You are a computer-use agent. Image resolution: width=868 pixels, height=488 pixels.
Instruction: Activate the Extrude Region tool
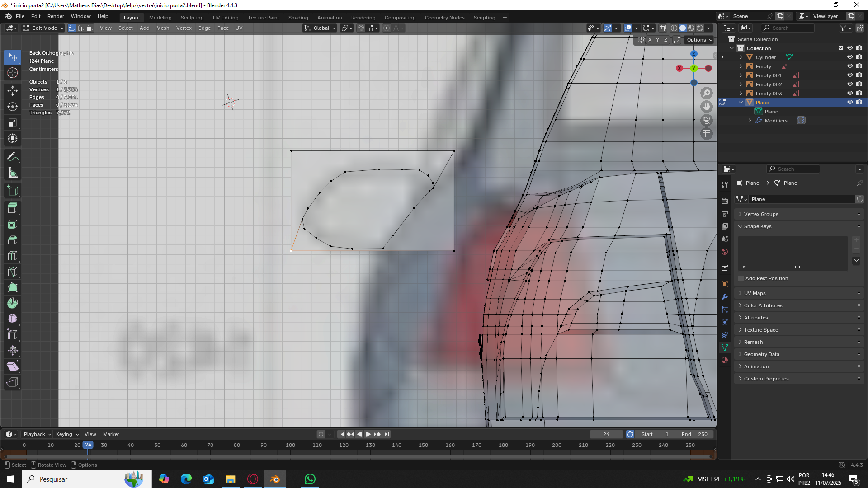(13, 208)
